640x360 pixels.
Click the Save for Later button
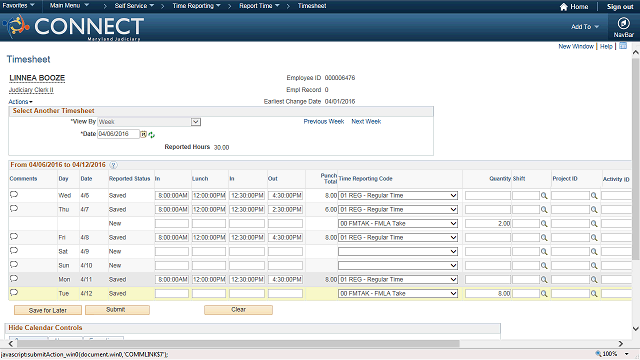[x=48, y=310]
